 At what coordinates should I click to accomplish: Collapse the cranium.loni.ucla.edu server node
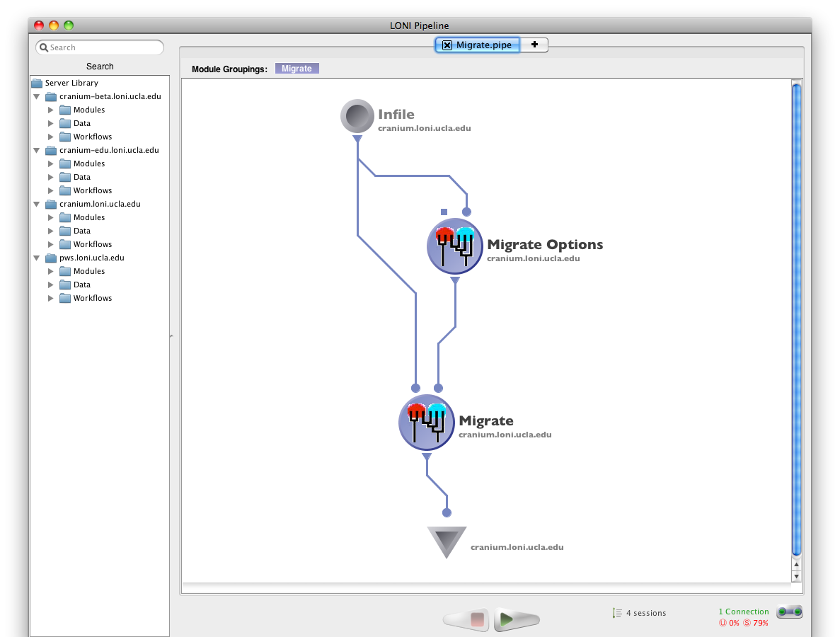36,204
